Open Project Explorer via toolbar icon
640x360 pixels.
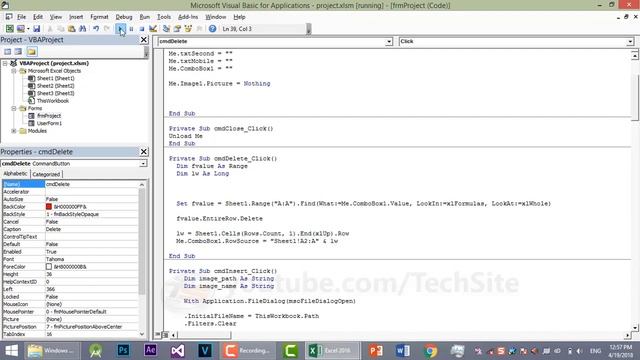(x=166, y=29)
